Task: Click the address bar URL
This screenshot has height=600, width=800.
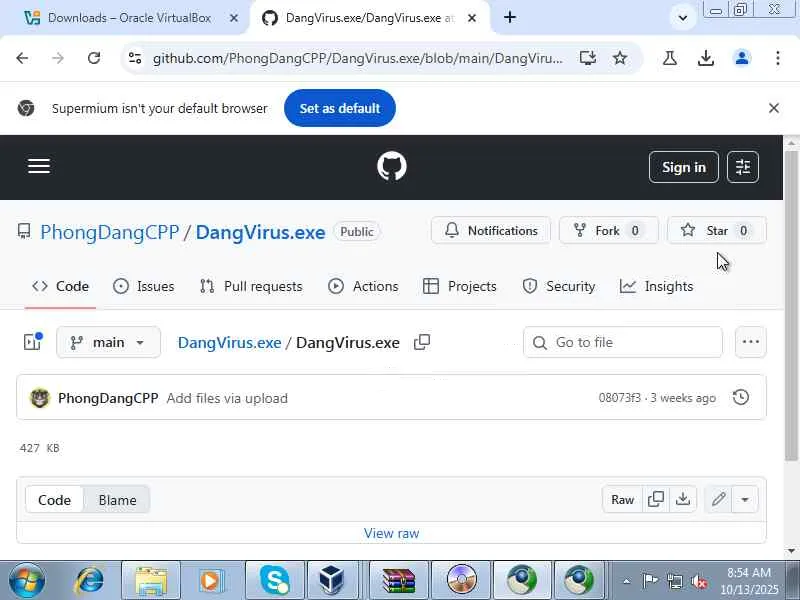Action: (x=358, y=58)
